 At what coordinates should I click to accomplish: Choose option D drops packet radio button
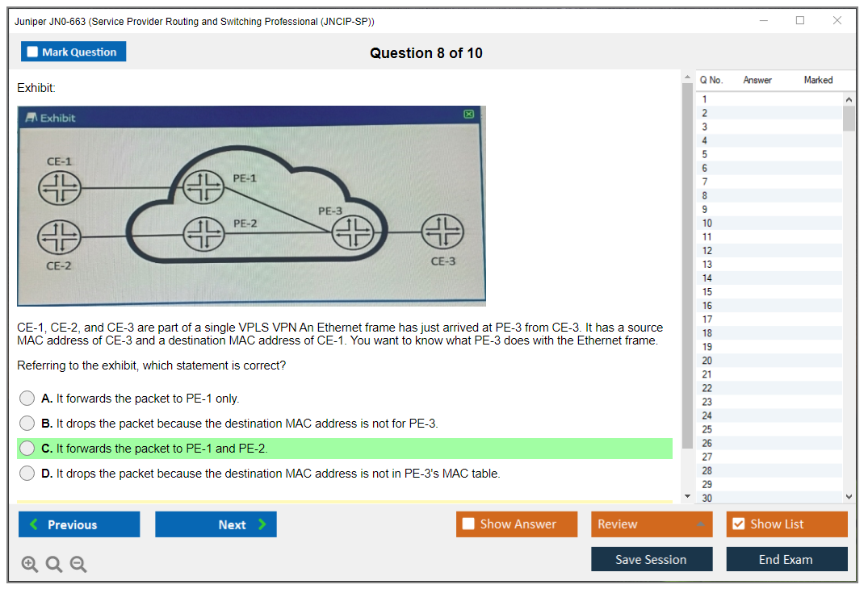click(x=27, y=474)
